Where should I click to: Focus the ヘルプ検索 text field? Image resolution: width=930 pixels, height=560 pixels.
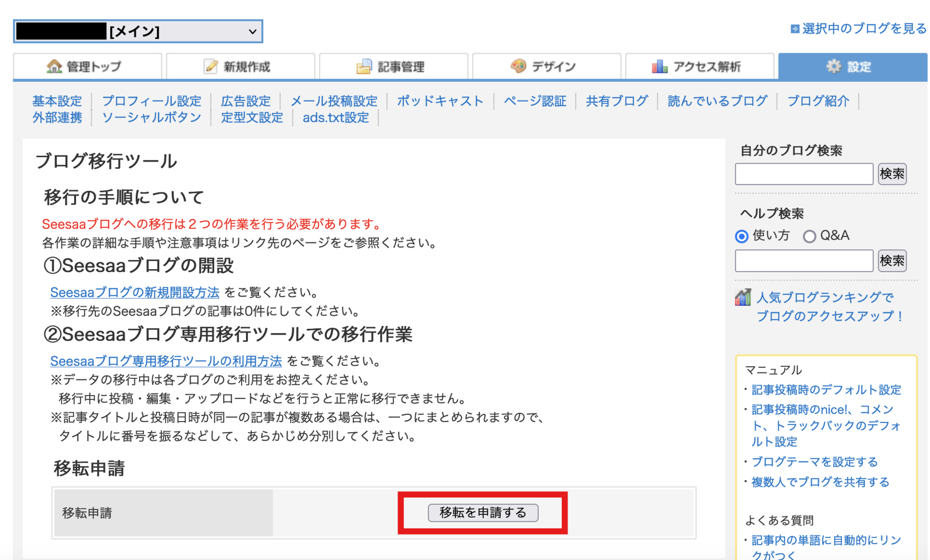pyautogui.click(x=804, y=261)
